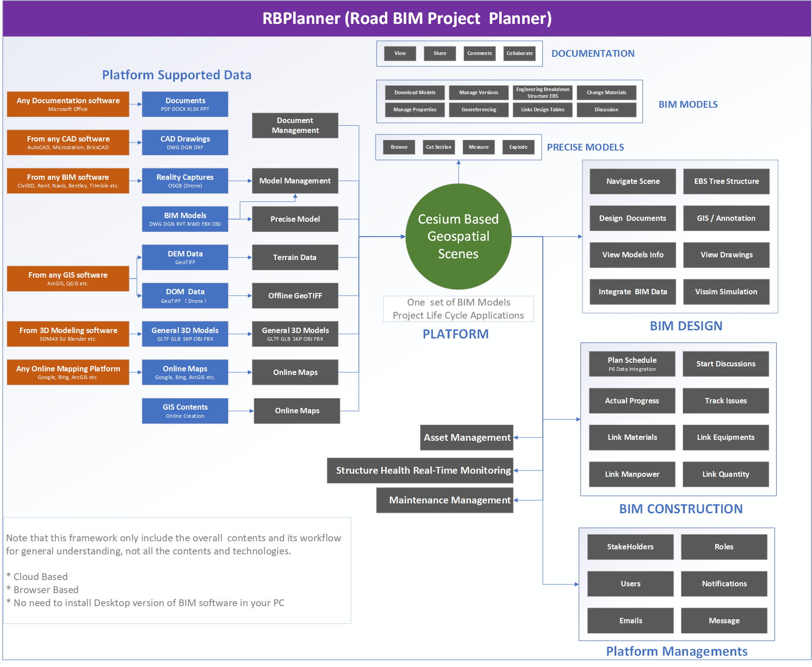
Task: Select From 3D Modeling software box
Action: [x=68, y=334]
